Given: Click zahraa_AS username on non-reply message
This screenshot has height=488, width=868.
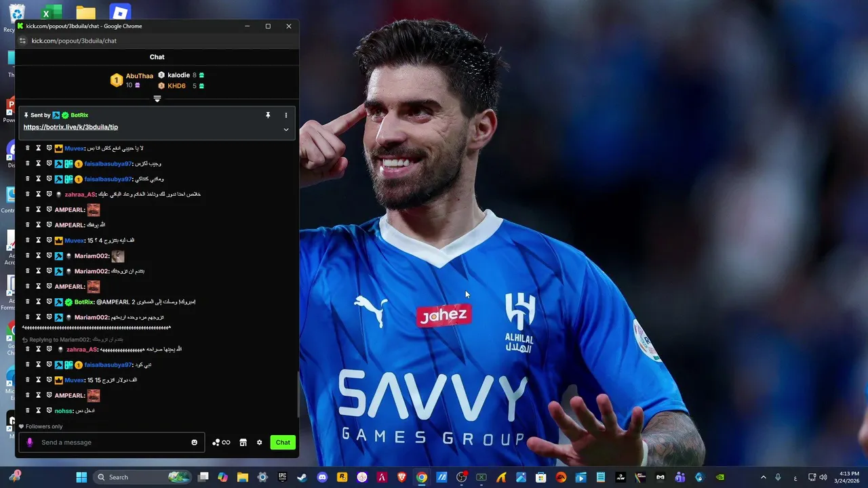Looking at the screenshot, I should pos(80,195).
